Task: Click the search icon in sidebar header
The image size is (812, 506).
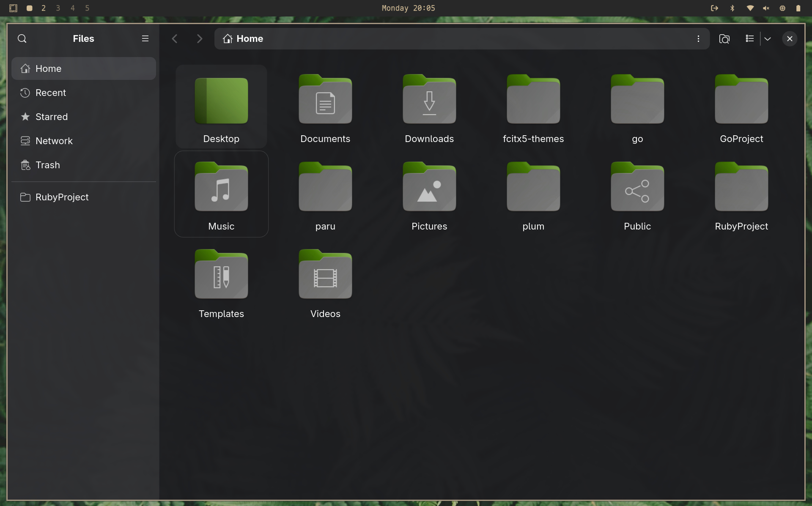Action: [22, 39]
